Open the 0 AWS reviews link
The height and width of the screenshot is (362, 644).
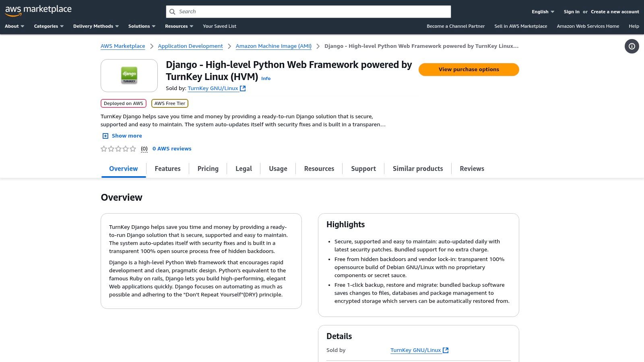(x=172, y=149)
